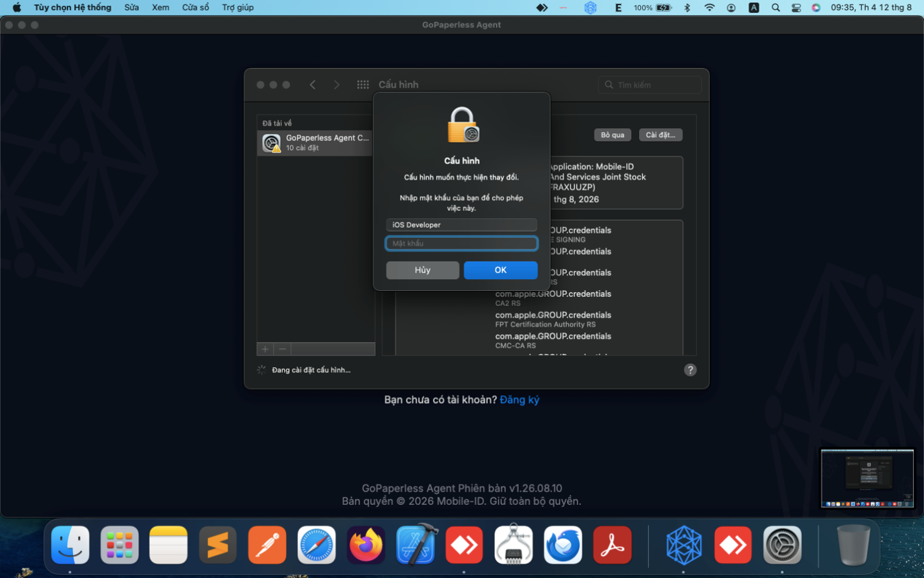Open the Cửa sổ menu
This screenshot has width=924, height=578.
[195, 8]
